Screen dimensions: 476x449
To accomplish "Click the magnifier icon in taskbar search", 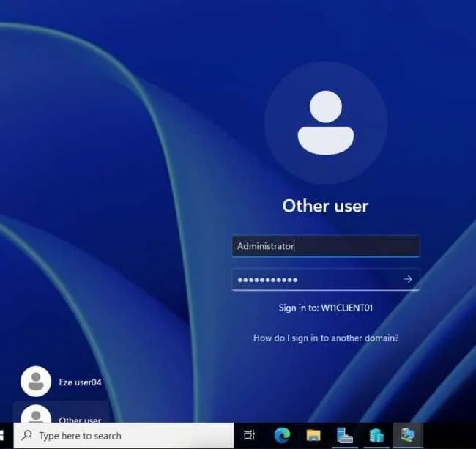I will click(x=27, y=436).
